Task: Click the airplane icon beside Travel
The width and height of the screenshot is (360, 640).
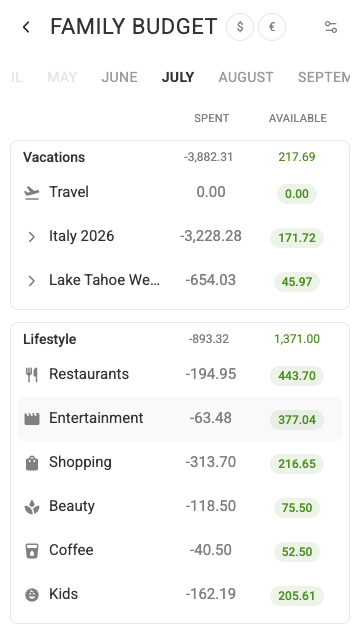Action: coord(32,193)
